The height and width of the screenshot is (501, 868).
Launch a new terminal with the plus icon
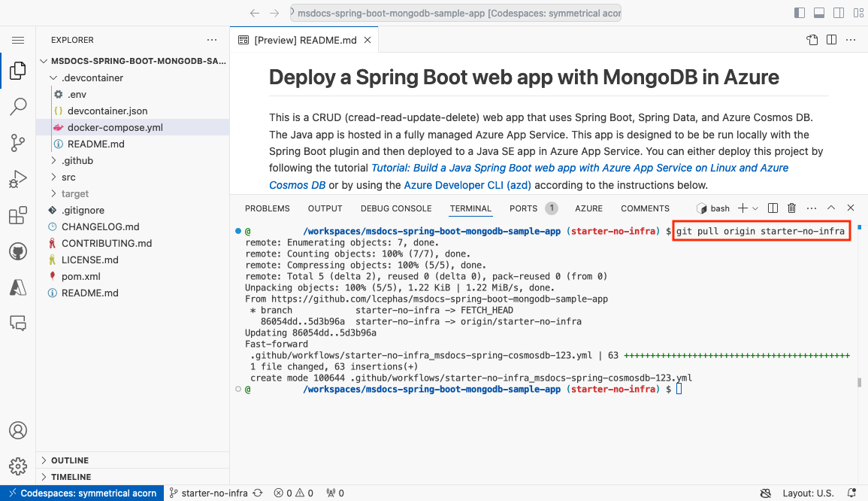click(x=742, y=208)
